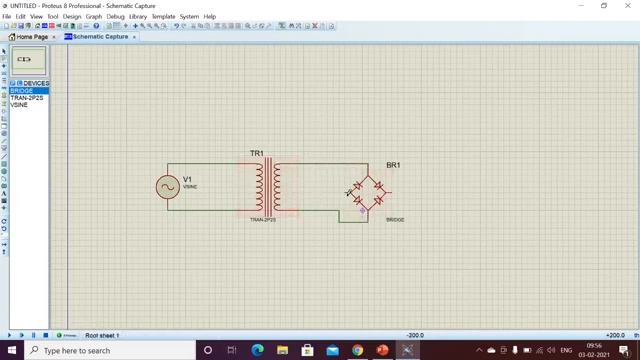Open the Graph menu

(x=94, y=16)
